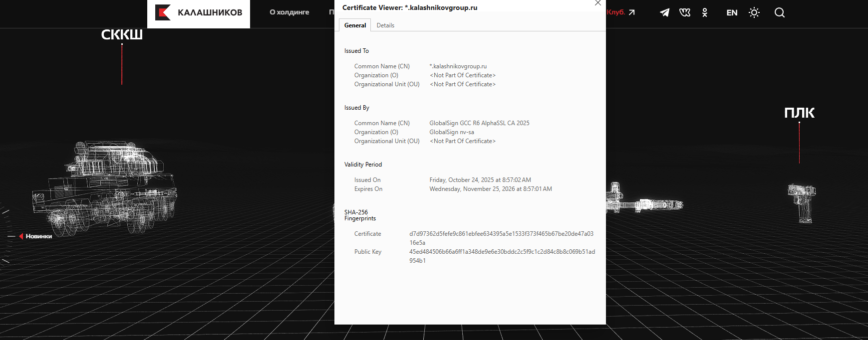868x340 pixels.
Task: Select the СККШ product label
Action: pyautogui.click(x=122, y=34)
